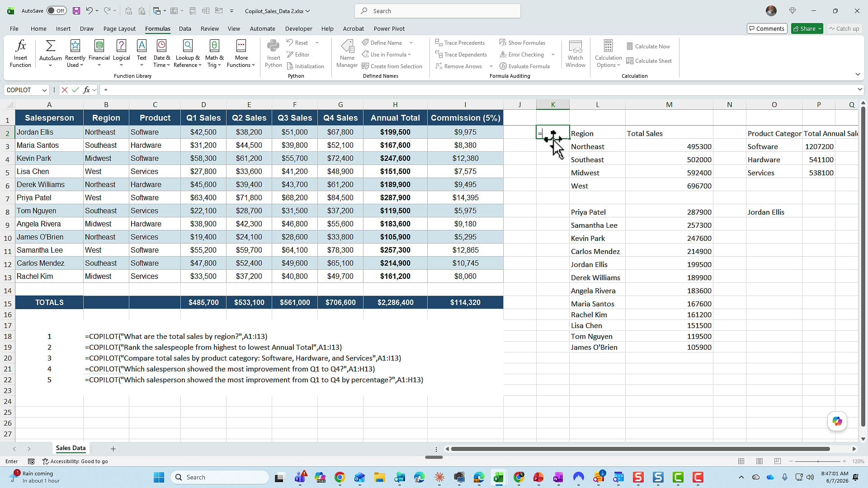
Task: Expand the formula bar
Action: pyautogui.click(x=859, y=89)
